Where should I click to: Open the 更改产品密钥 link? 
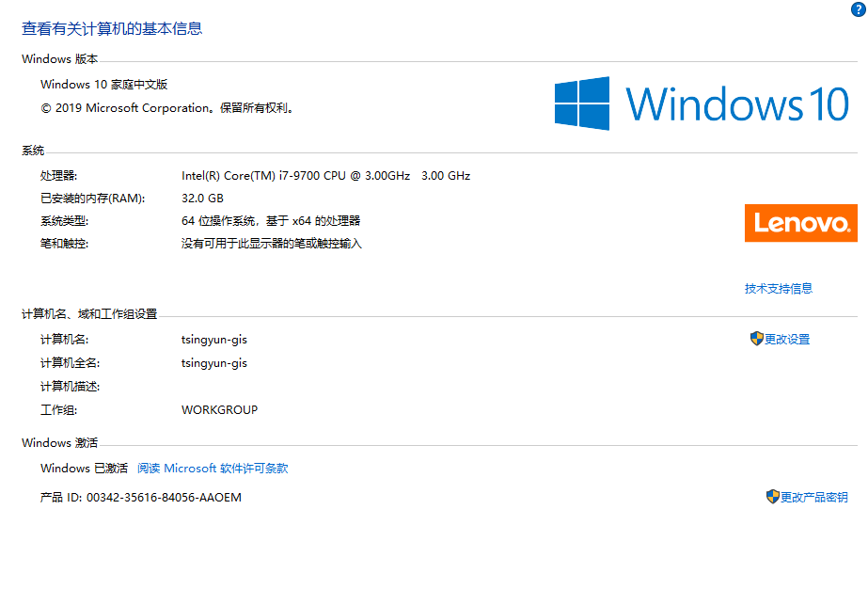click(813, 497)
